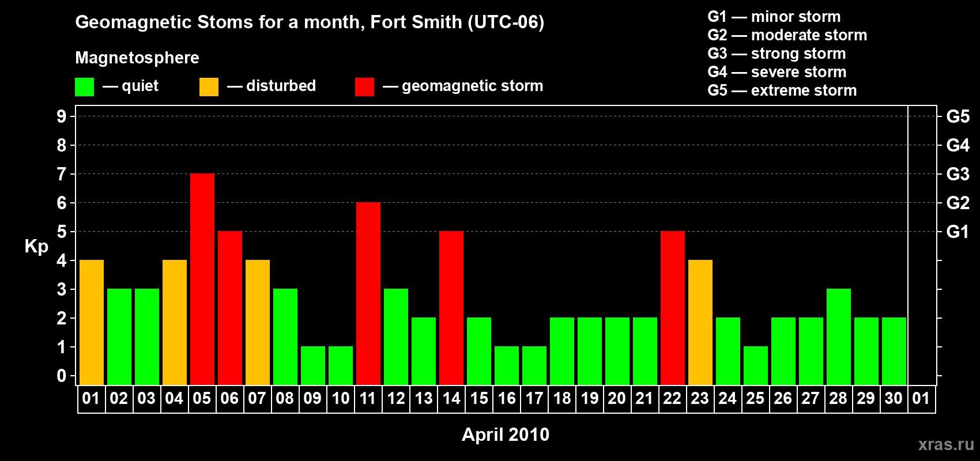
Task: Click the orange disturbed legend swatch
Action: (209, 87)
